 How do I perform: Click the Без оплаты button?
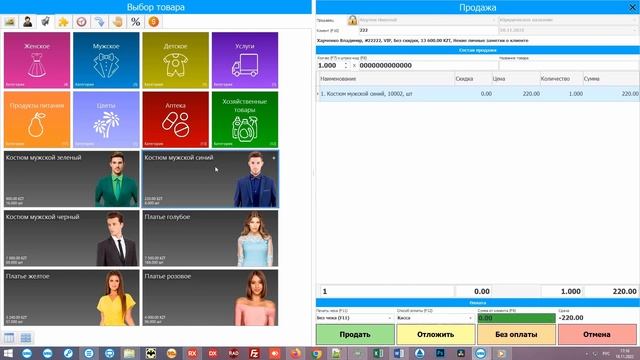516,334
